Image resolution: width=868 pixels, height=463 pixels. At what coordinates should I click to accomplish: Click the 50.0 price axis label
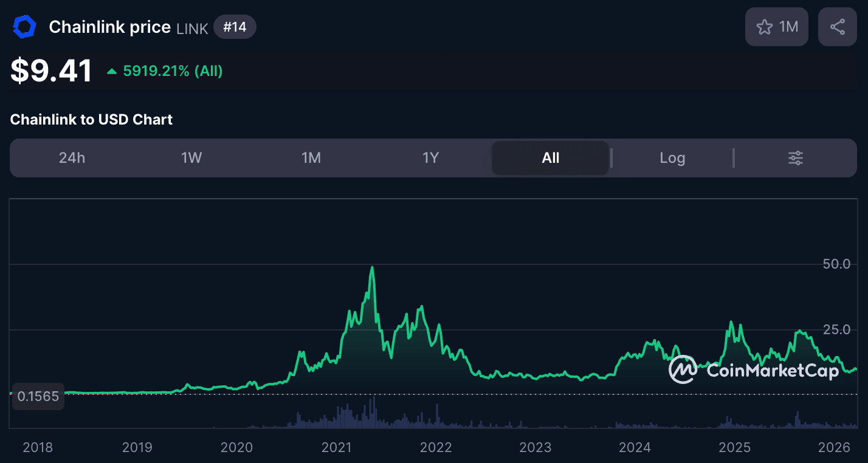pos(837,264)
